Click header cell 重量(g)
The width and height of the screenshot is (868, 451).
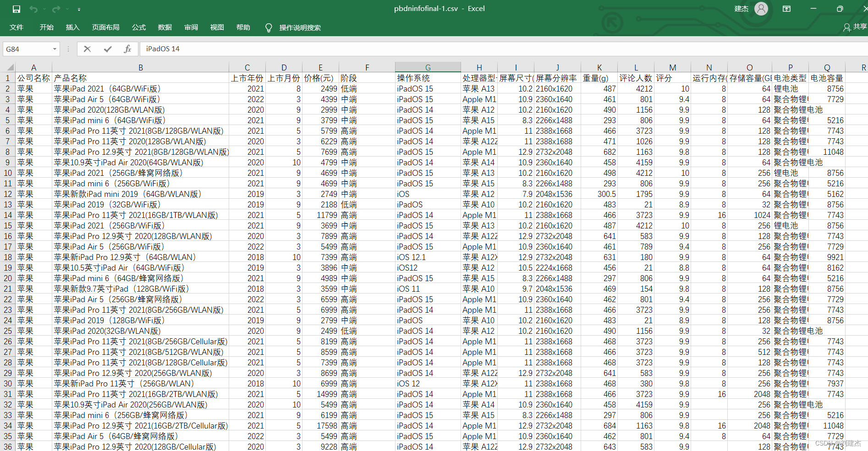pyautogui.click(x=599, y=78)
